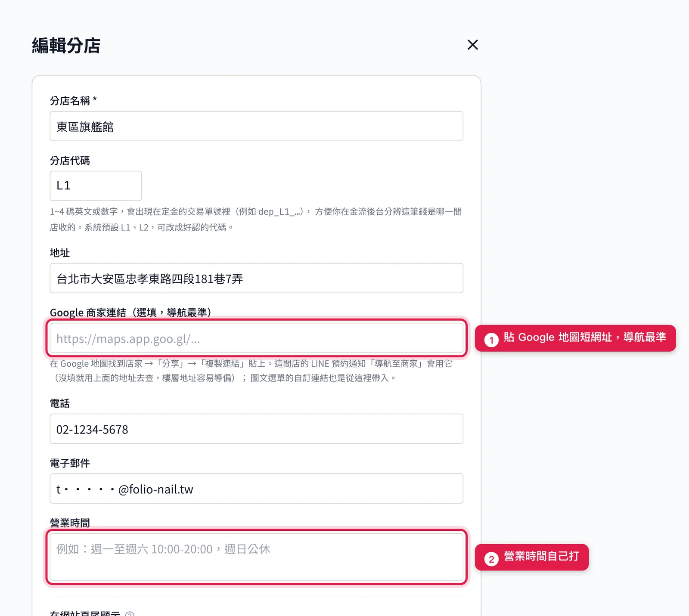The height and width of the screenshot is (616, 689).
Task: Click the 電子郵件 label
Action: [x=70, y=463]
